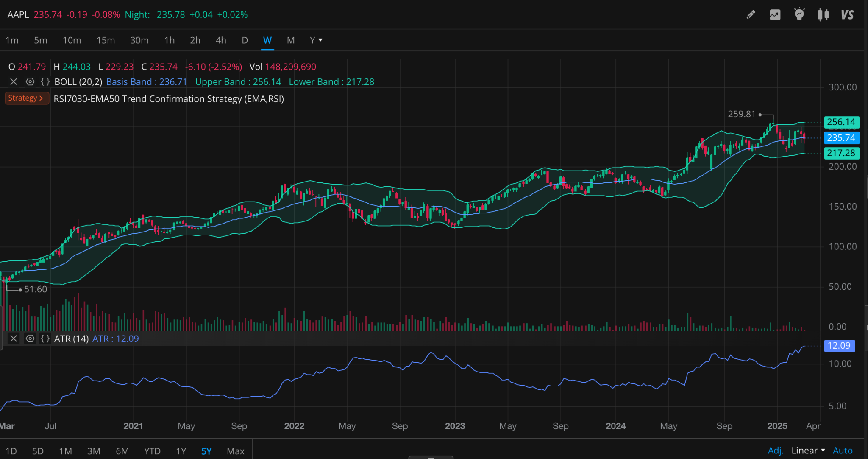Open BOLL indicator settings gear icon

point(30,81)
